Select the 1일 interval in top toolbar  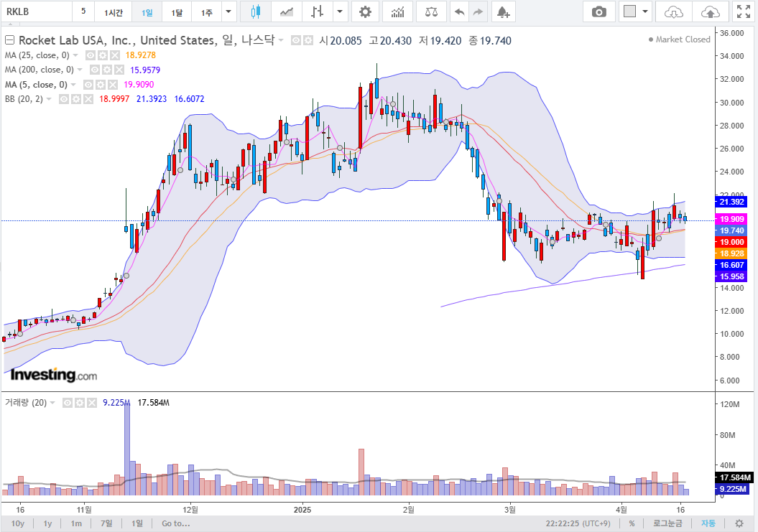coord(147,11)
